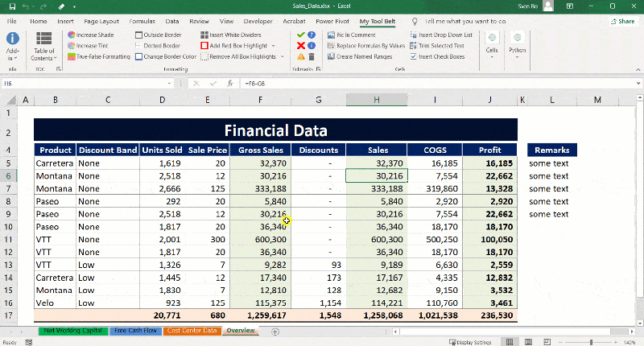Select the Cost Center Data sheet tab
Viewport: 644px width, 346px height.
(192, 331)
